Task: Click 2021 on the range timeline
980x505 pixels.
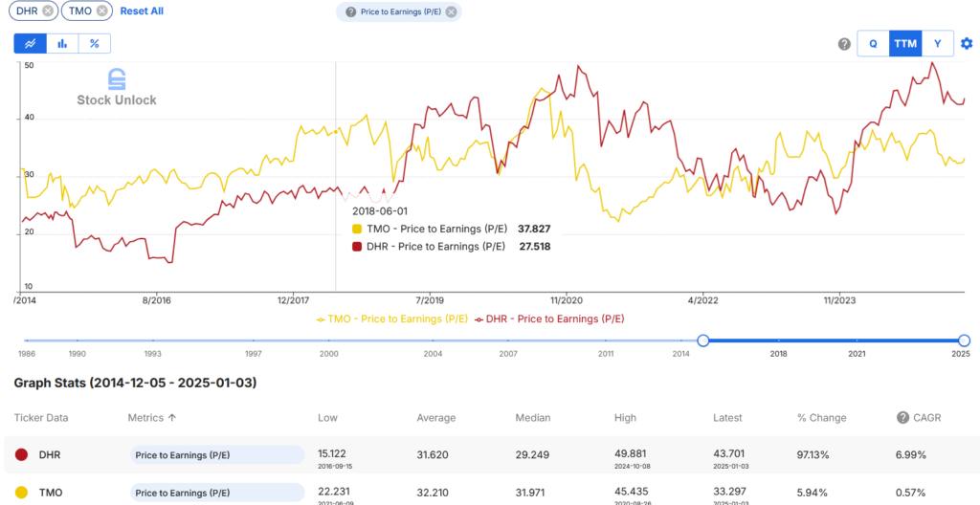Action: pos(857,354)
